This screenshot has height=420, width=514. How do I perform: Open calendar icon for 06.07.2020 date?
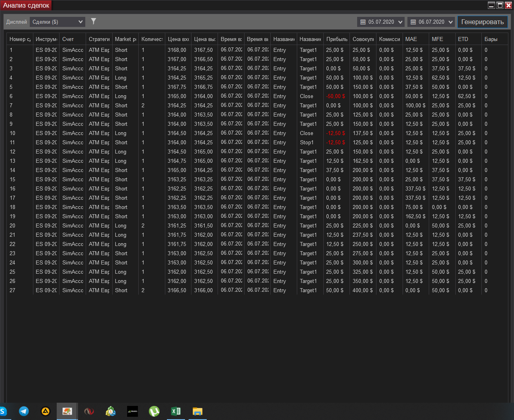tap(413, 22)
